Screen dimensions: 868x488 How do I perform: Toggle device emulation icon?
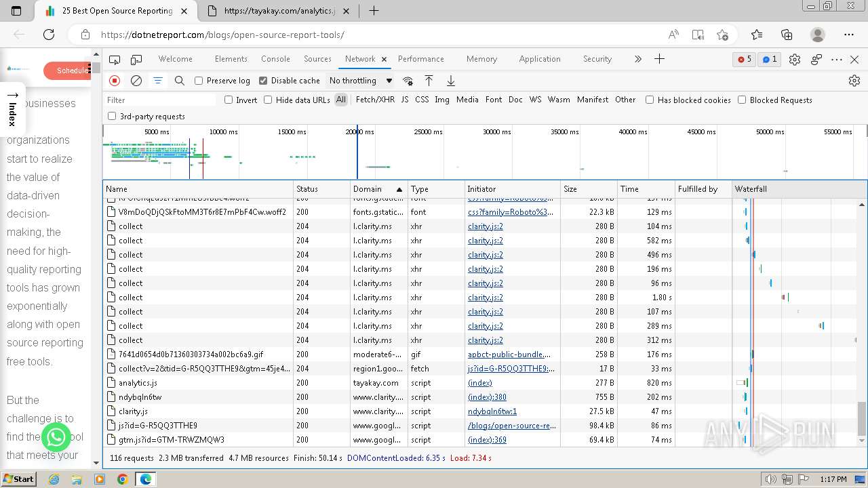click(136, 60)
